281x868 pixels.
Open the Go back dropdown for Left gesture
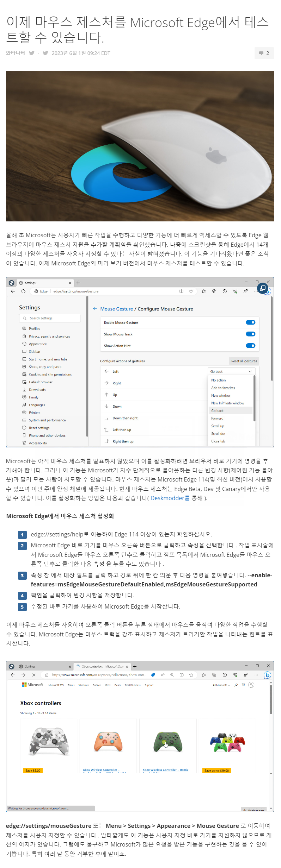pos(231,372)
